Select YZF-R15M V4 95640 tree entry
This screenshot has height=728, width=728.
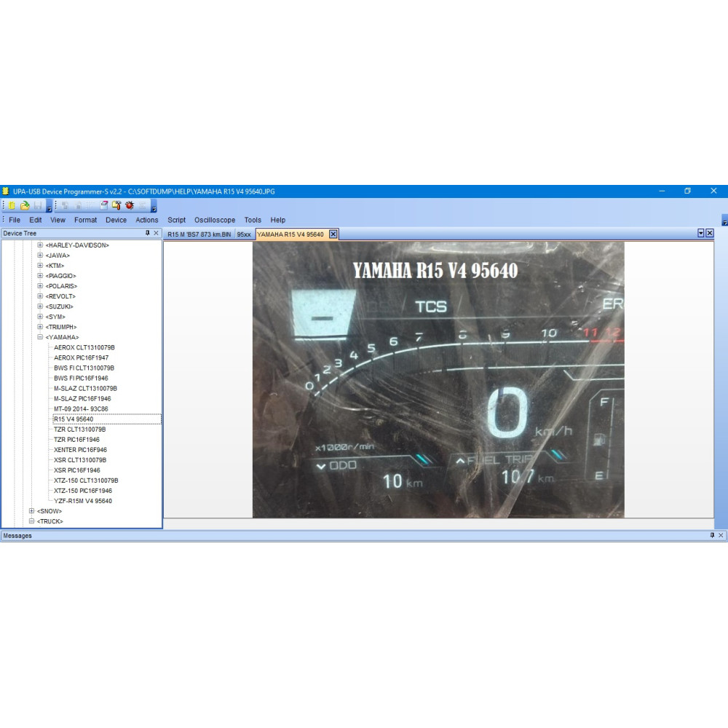point(83,501)
